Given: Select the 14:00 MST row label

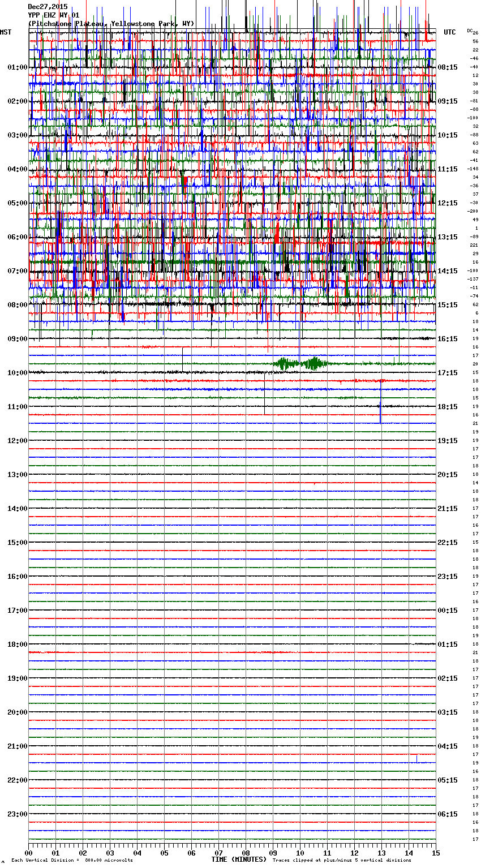Looking at the screenshot, I should tap(17, 509).
